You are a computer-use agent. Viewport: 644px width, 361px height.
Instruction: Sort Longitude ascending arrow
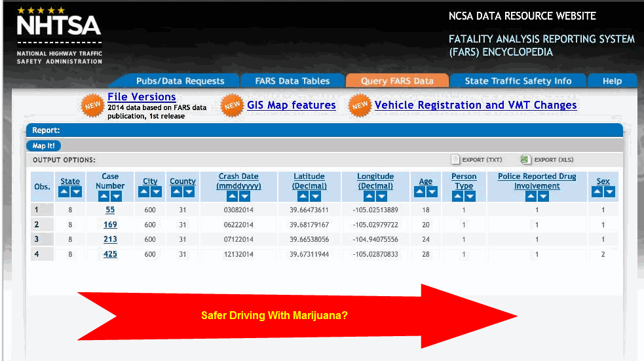[369, 197]
